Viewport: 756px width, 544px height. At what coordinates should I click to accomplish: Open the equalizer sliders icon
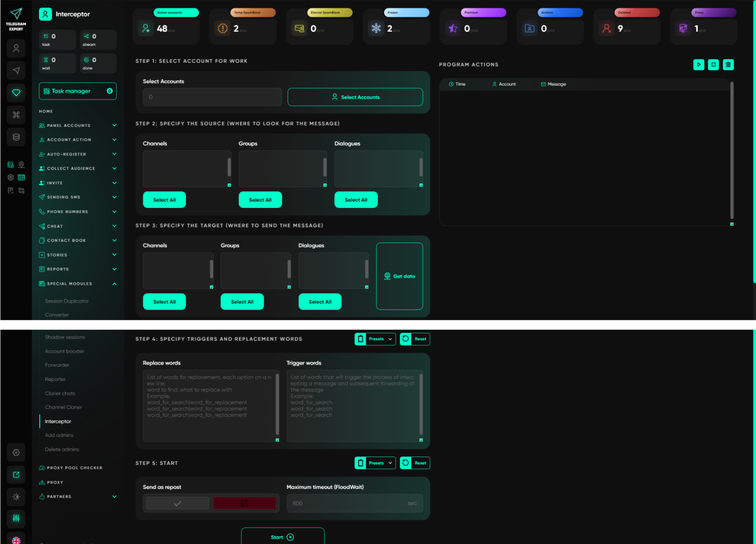(16, 518)
